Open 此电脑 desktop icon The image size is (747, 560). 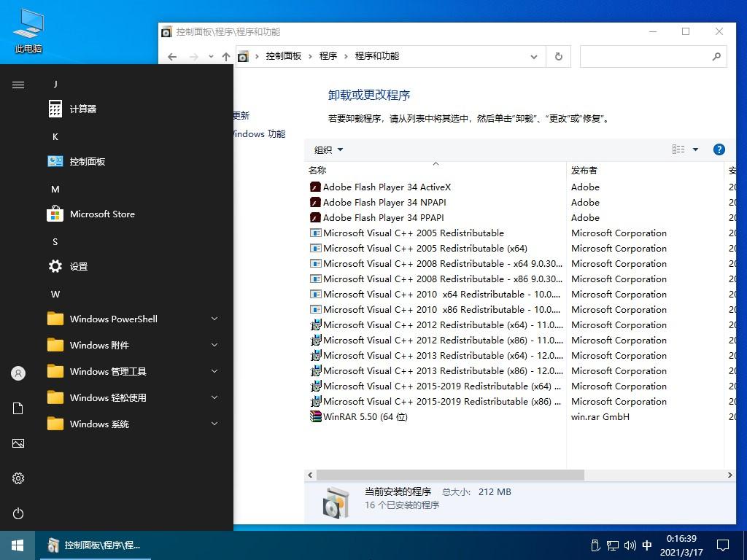(x=28, y=31)
